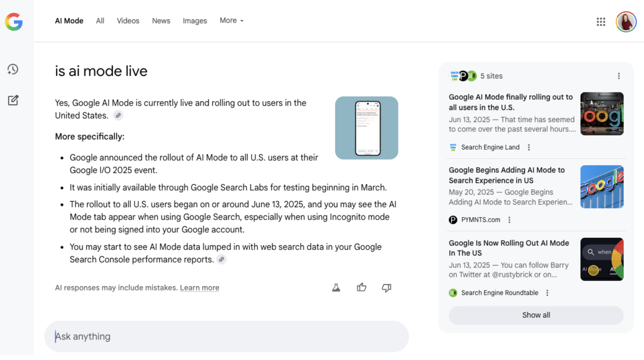Open the Google apps grid
Screen dimensions: 644x360
pos(601,22)
